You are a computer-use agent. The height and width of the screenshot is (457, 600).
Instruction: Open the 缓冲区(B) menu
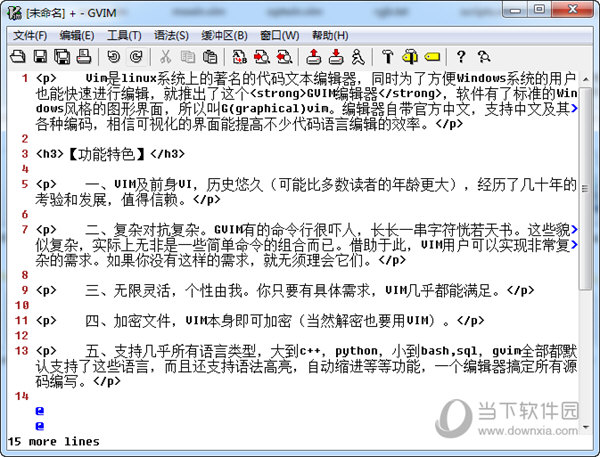(224, 36)
